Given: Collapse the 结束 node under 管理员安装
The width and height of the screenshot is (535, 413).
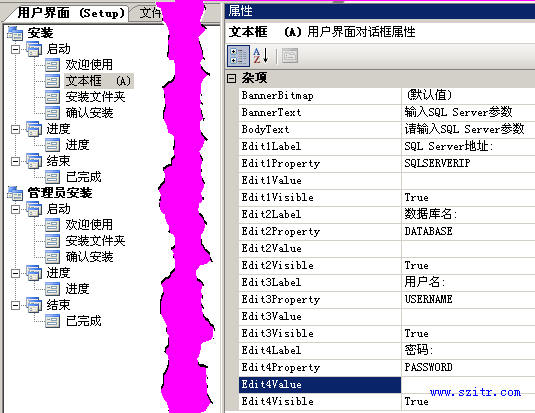Looking at the screenshot, I should pyautogui.click(x=15, y=305).
